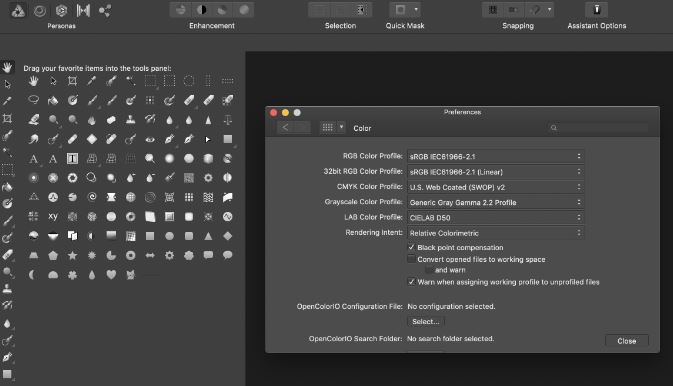
Task: Expand the Snapping options dropdown arrow
Action: (549, 9)
